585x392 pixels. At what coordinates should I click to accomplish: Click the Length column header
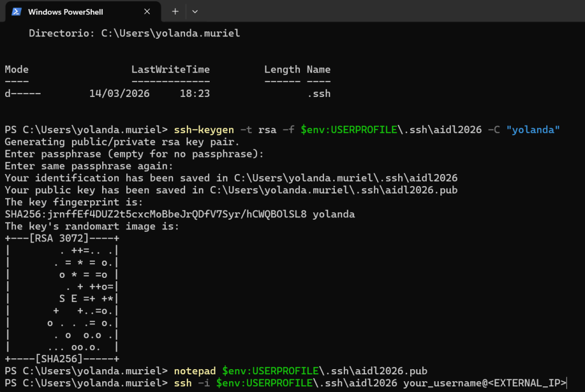coord(282,70)
